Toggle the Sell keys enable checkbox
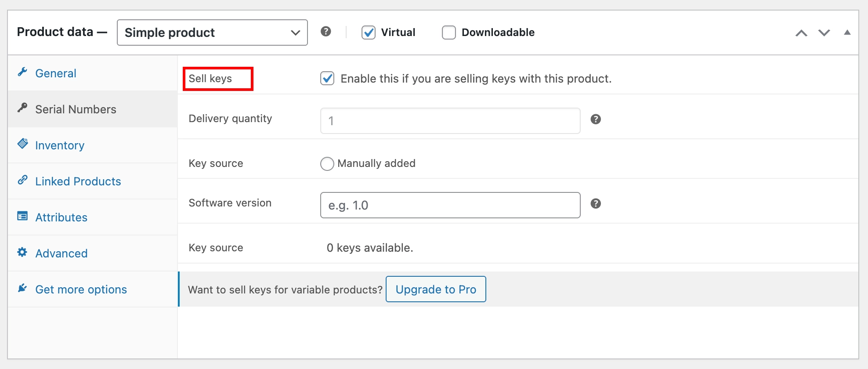Image resolution: width=868 pixels, height=369 pixels. click(327, 79)
